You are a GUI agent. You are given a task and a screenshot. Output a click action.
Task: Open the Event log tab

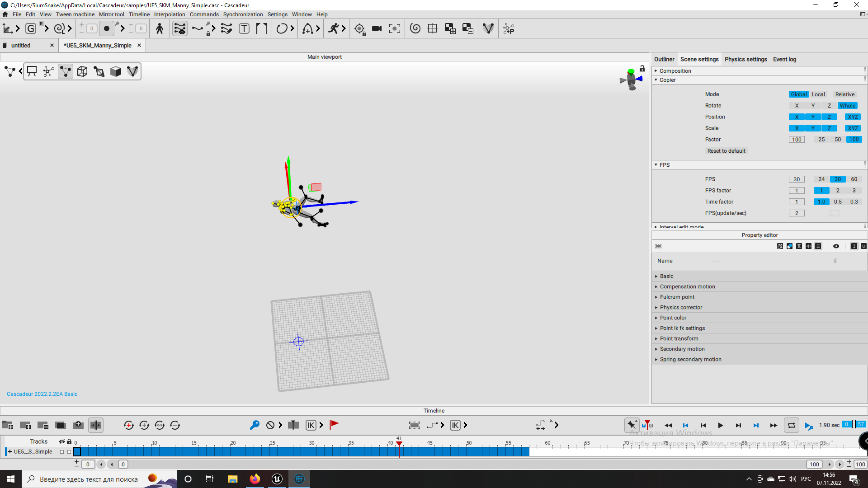pyautogui.click(x=784, y=59)
